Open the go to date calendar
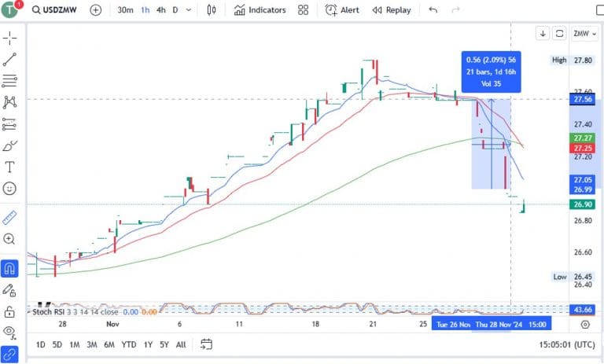The width and height of the screenshot is (604, 364). coord(206,344)
